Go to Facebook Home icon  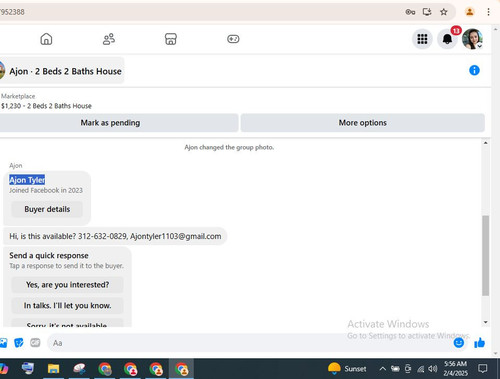(x=46, y=39)
